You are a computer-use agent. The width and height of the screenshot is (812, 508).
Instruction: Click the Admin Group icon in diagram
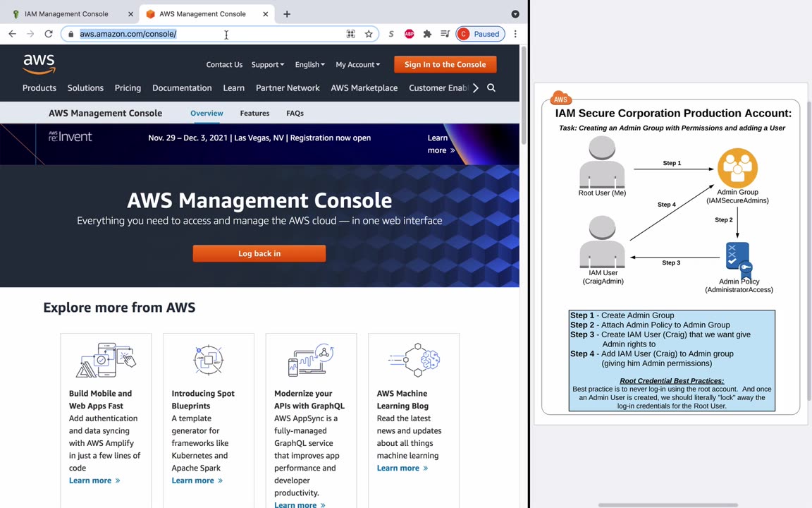pyautogui.click(x=737, y=168)
